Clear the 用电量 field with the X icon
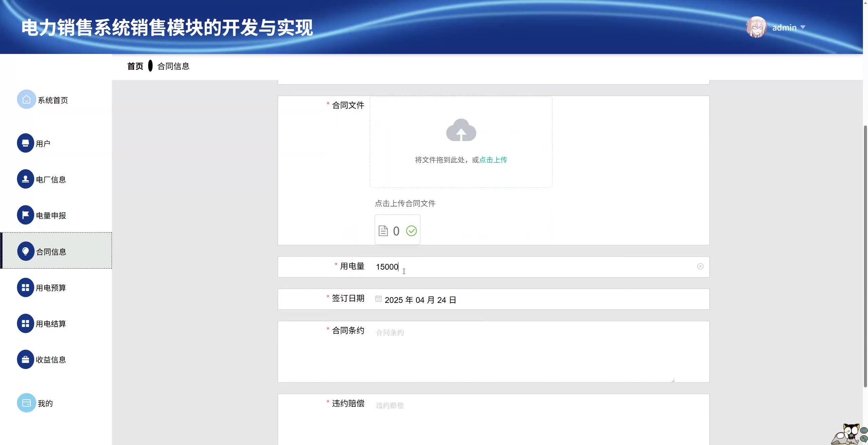 point(700,267)
